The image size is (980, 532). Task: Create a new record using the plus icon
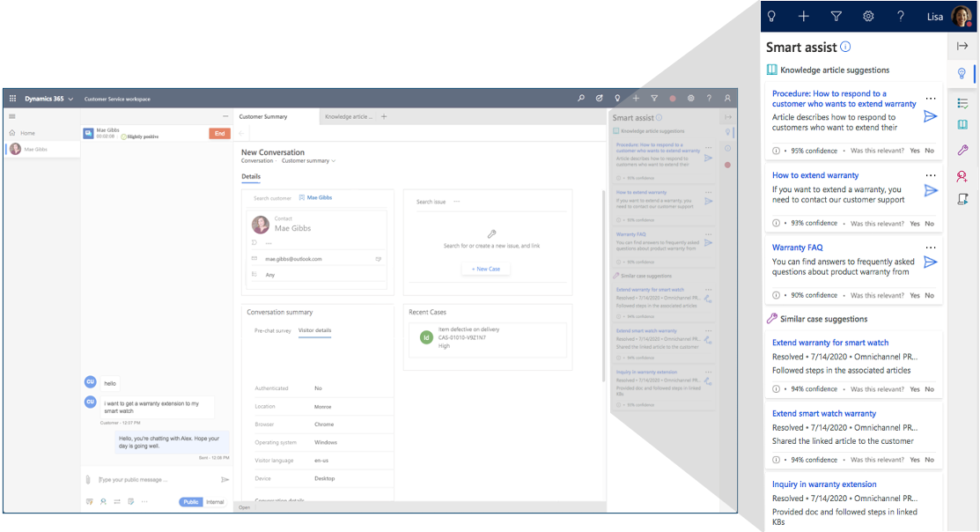[803, 16]
